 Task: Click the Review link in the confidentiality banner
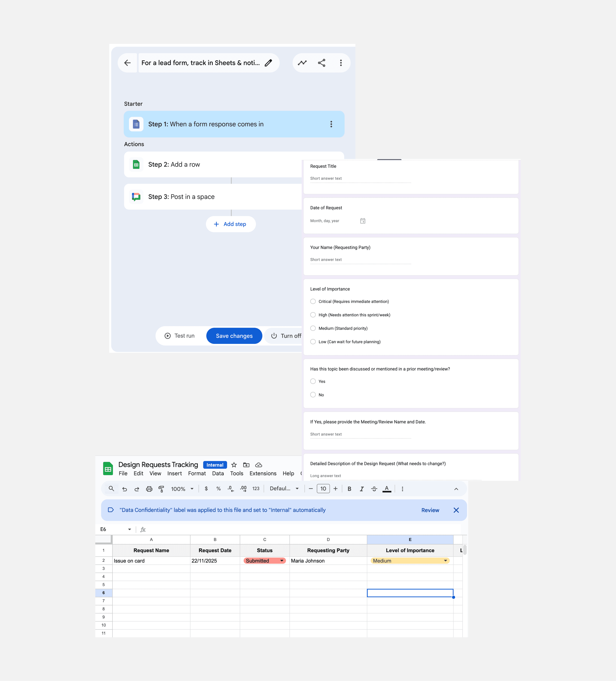coord(430,510)
